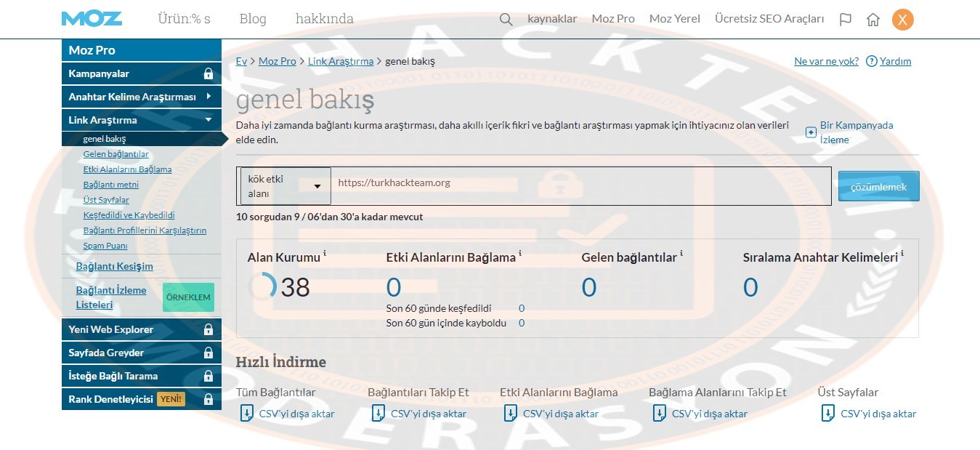Click the Gelen bağlantılar value 0
The height and width of the screenshot is (450, 980).
click(x=589, y=288)
